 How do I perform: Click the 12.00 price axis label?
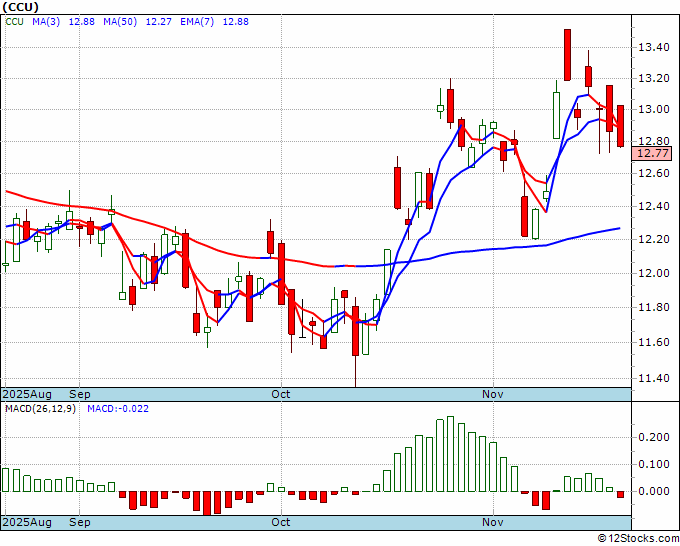coord(654,273)
